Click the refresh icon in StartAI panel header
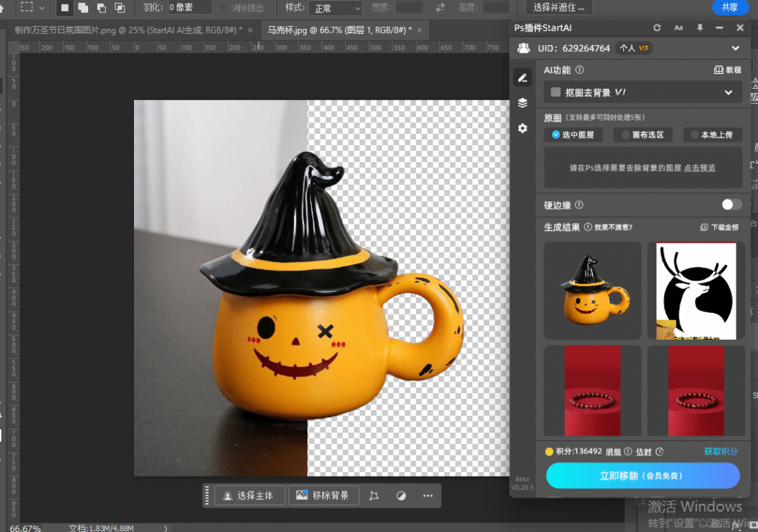758x532 pixels. point(657,28)
